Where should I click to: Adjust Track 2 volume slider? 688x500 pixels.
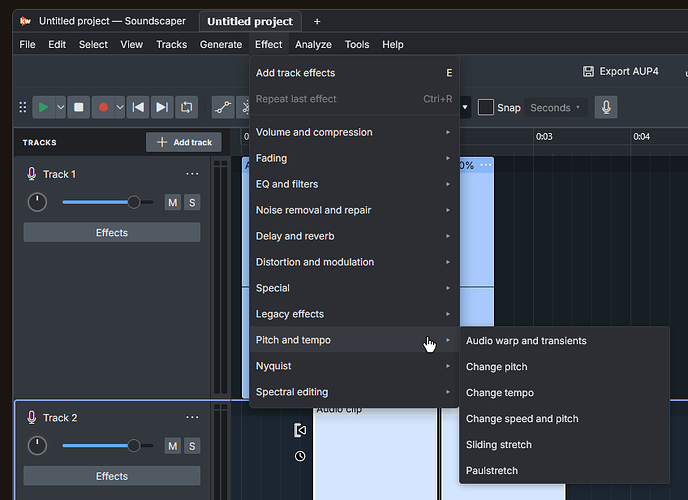[x=108, y=446]
